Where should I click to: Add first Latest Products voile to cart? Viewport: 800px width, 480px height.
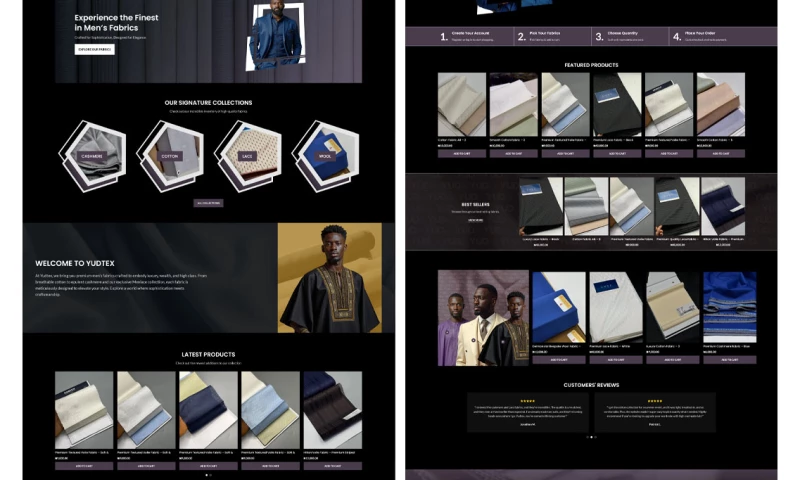(84, 466)
